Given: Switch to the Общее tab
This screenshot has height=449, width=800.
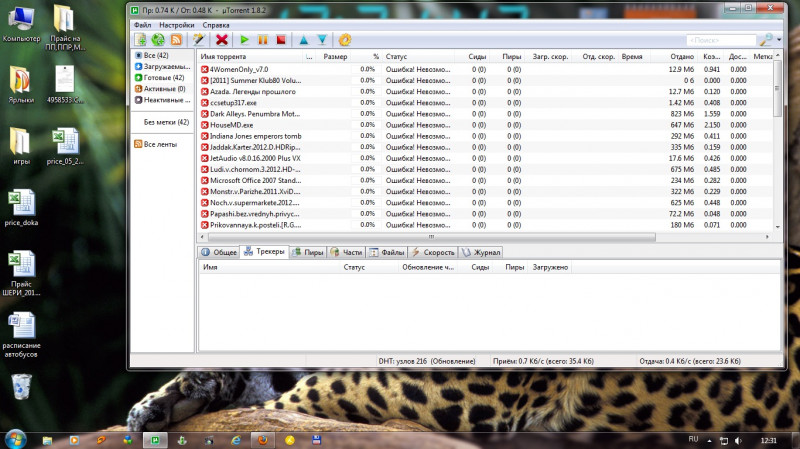Looking at the screenshot, I should click(219, 252).
